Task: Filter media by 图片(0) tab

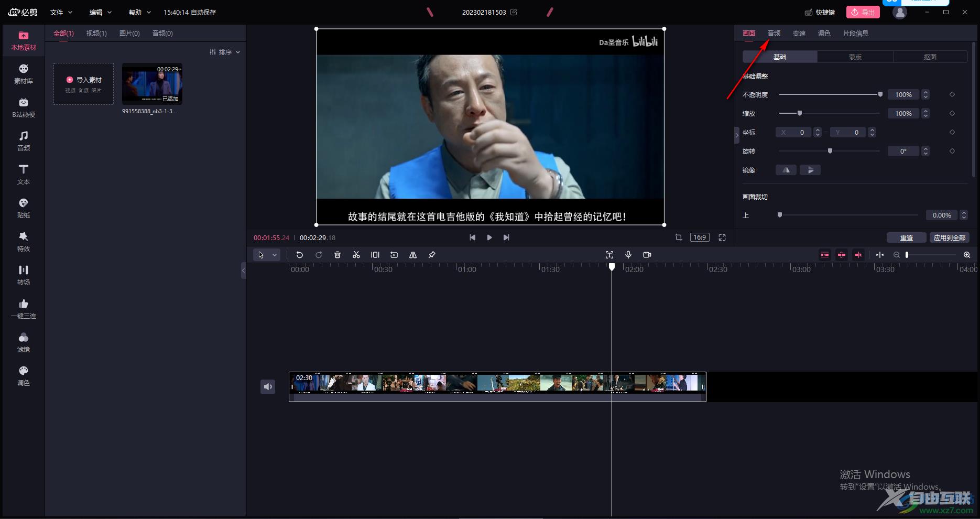Action: point(129,33)
